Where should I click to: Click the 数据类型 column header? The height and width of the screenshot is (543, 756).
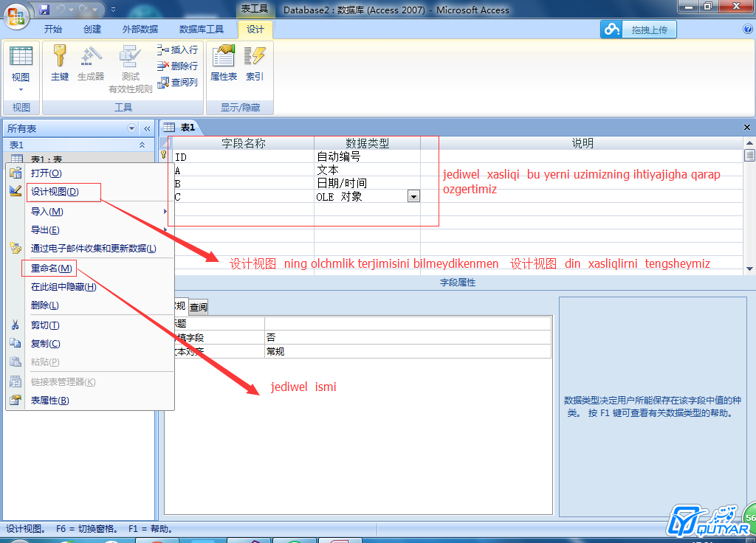click(x=368, y=143)
